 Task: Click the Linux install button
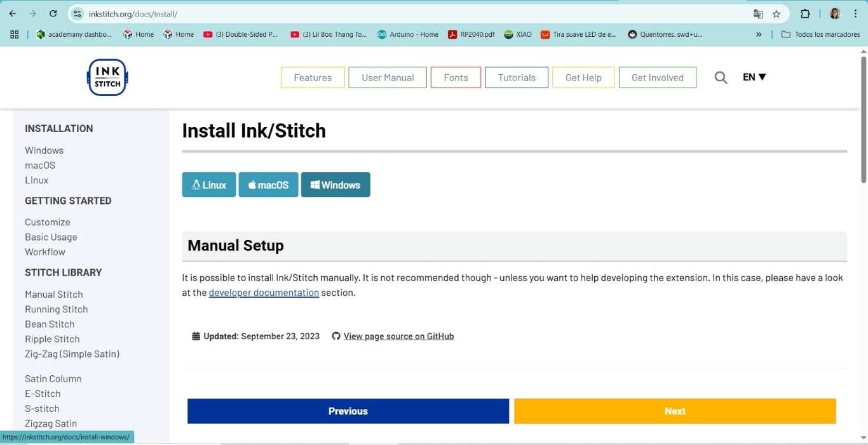pos(209,185)
